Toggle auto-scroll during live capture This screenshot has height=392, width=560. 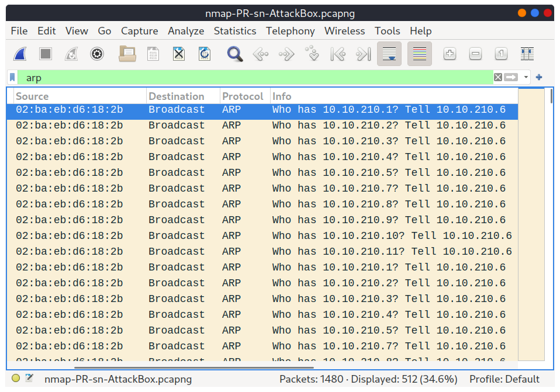(389, 54)
